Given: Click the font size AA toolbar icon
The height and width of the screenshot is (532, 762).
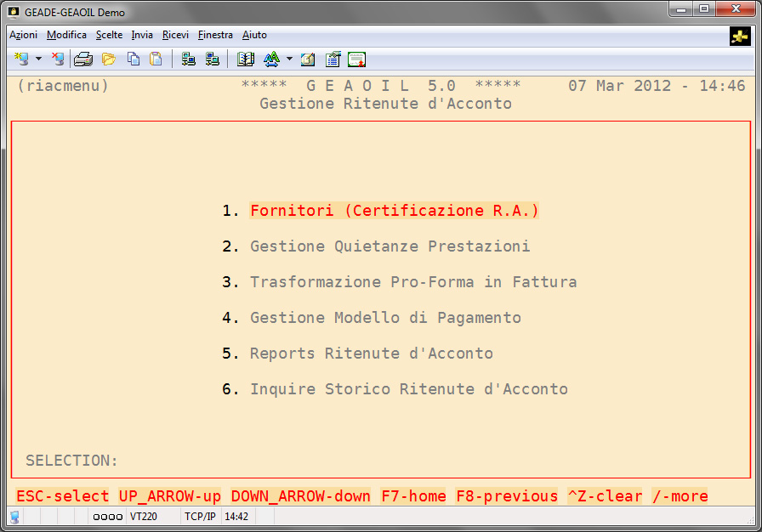Looking at the screenshot, I should click(x=271, y=59).
